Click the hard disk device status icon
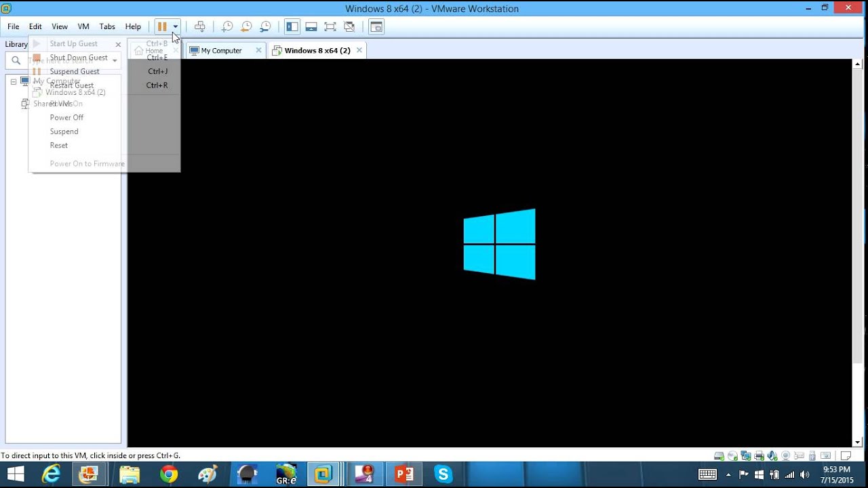The image size is (868, 488). [719, 455]
